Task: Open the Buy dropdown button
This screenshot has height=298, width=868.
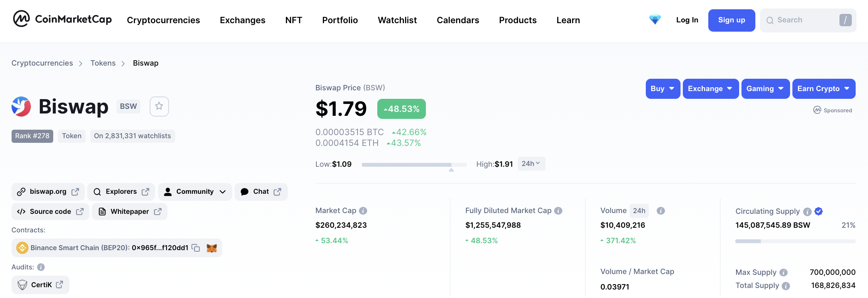Action: (662, 89)
